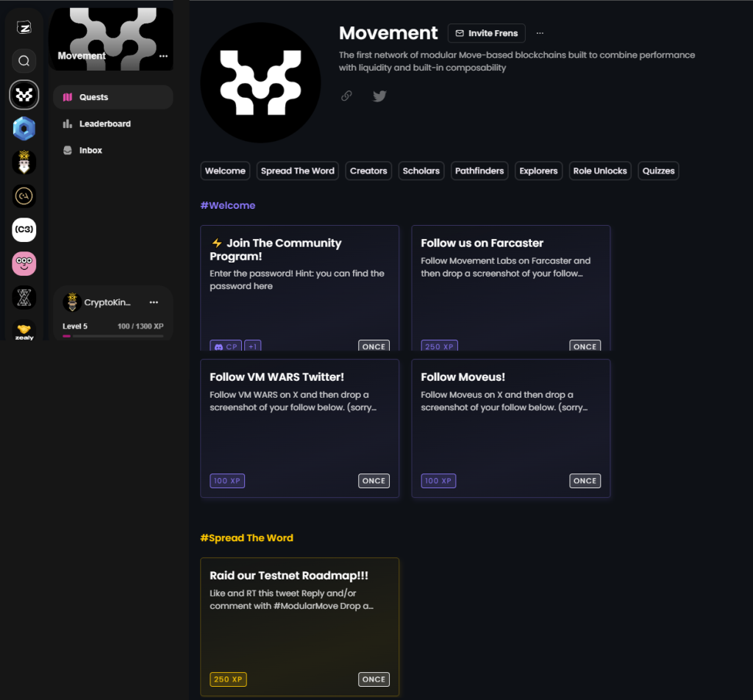Open Raid our Testnet Roadmap quest card
This screenshot has height=700, width=753.
pyautogui.click(x=299, y=626)
